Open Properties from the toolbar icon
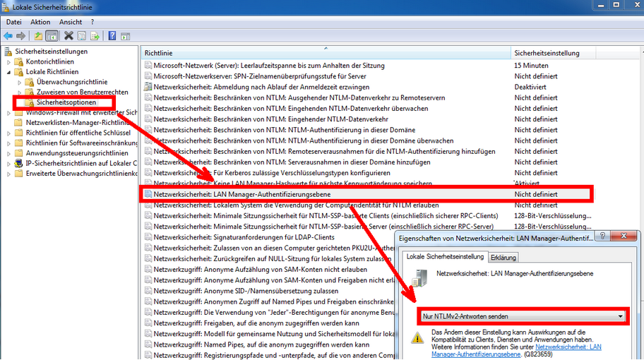Image resolution: width=644 pixels, height=360 pixels. [x=82, y=36]
